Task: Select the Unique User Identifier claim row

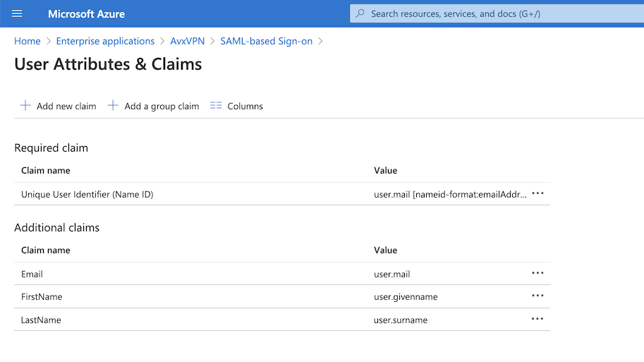Action: point(87,194)
